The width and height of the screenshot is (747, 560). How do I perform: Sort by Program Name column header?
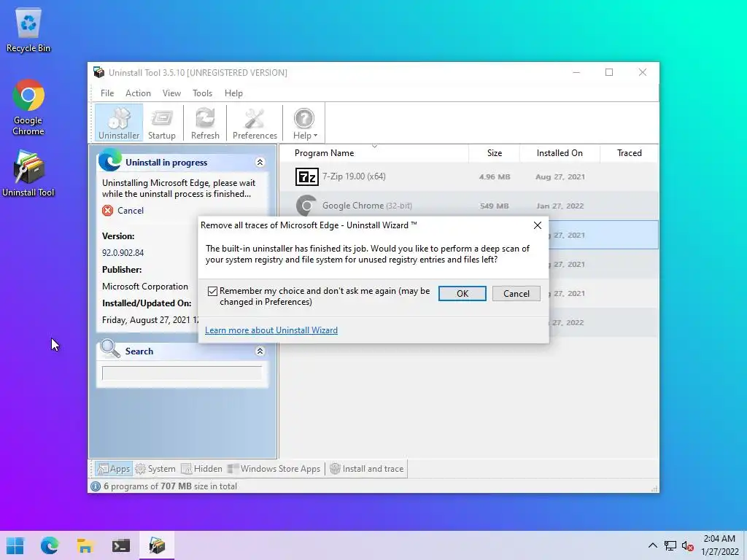(374, 153)
